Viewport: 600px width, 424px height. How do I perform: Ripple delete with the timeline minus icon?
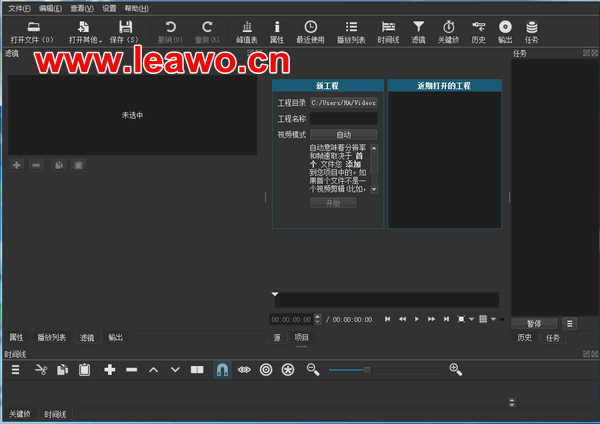click(132, 370)
